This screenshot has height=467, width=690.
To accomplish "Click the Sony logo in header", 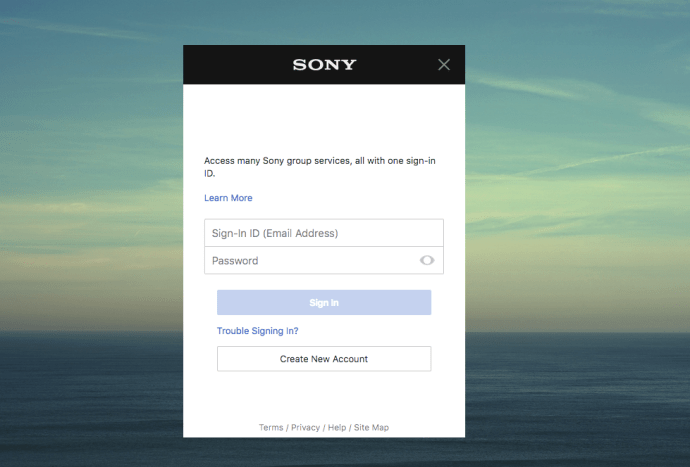I will pos(324,65).
